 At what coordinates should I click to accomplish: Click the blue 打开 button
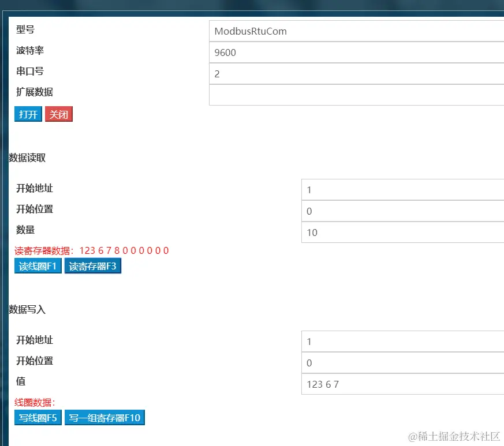pyautogui.click(x=28, y=114)
